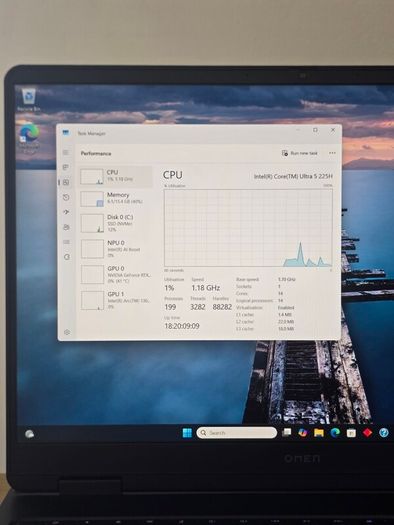Screen dimensions: 394x525
Task: Open the Windows Start menu
Action: [x=187, y=433]
